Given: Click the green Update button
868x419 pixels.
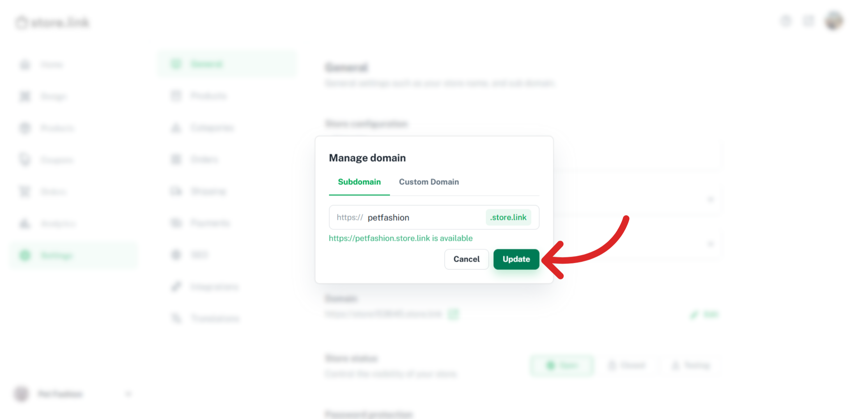Looking at the screenshot, I should click(516, 259).
